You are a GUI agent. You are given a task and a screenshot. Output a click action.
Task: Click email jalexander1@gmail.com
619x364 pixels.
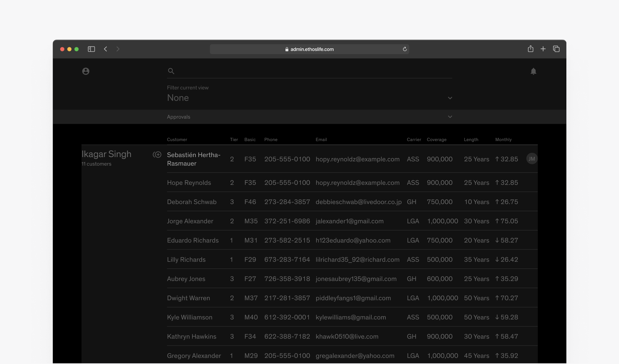[349, 221]
